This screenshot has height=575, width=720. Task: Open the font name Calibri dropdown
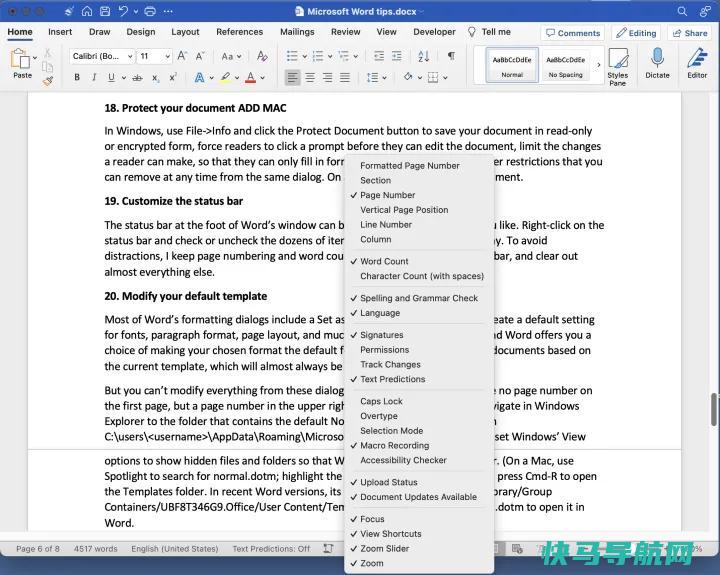point(130,56)
